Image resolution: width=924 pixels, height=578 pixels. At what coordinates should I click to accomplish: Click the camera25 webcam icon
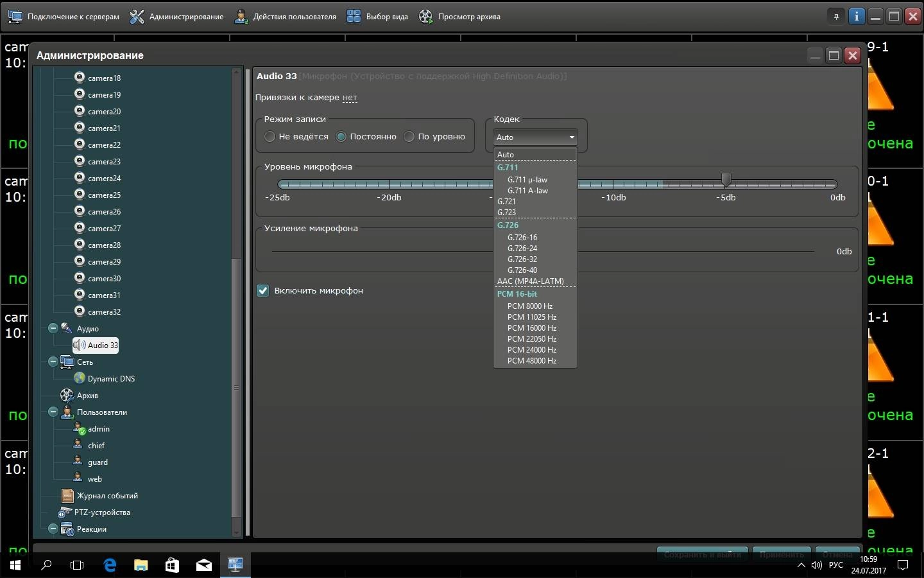(80, 195)
